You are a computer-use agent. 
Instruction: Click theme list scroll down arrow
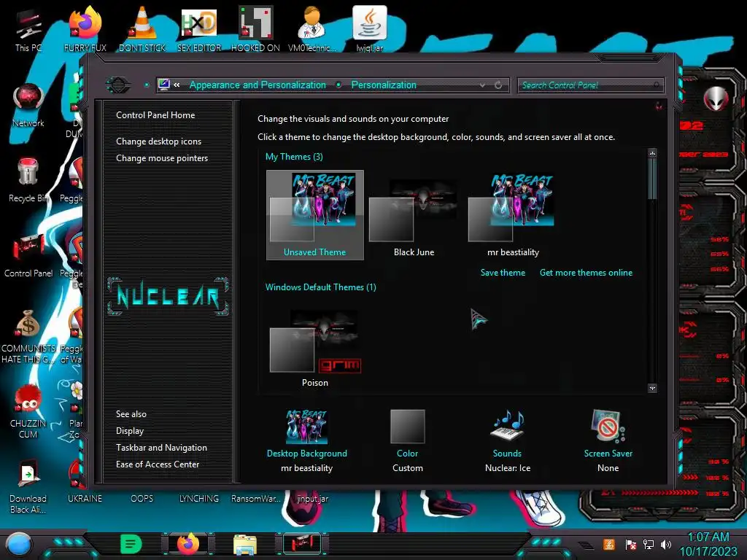[653, 389]
